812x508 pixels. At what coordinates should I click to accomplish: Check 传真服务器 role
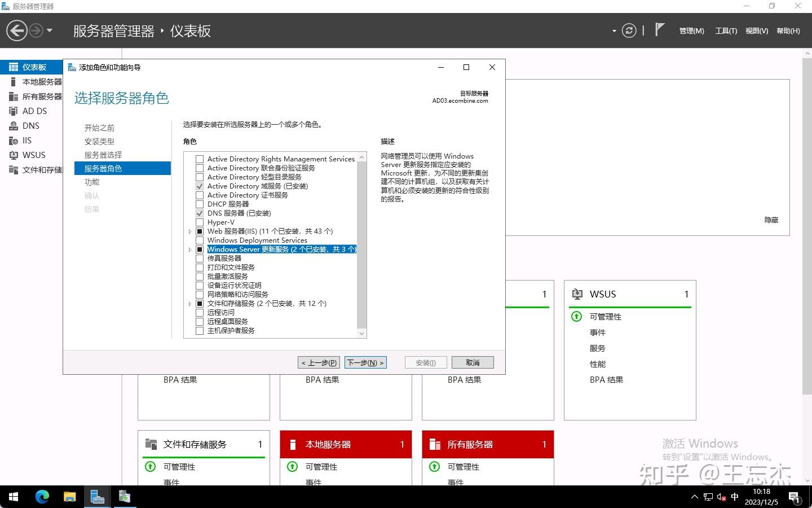point(200,259)
